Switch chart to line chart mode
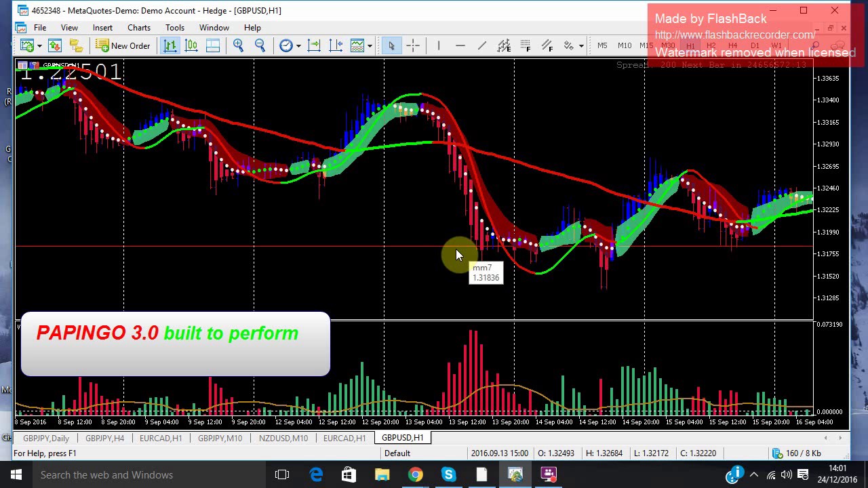The image size is (868, 488). pyautogui.click(x=213, y=45)
